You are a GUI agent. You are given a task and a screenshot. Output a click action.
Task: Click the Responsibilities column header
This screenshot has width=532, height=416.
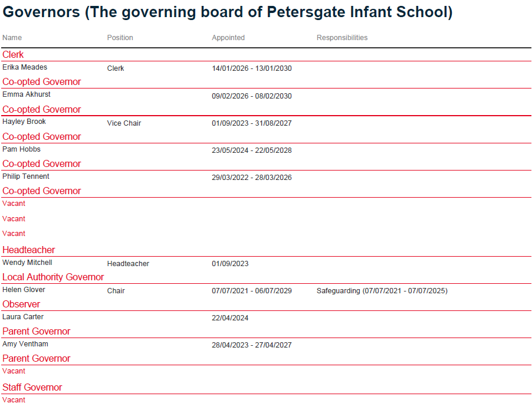pyautogui.click(x=342, y=38)
